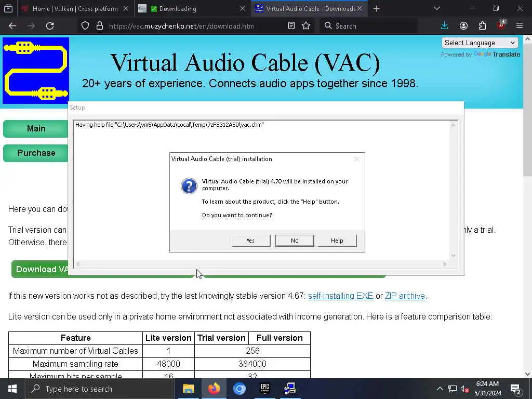Image resolution: width=532 pixels, height=399 pixels.
Task: Click the blue question mark icon
Action: (x=189, y=186)
